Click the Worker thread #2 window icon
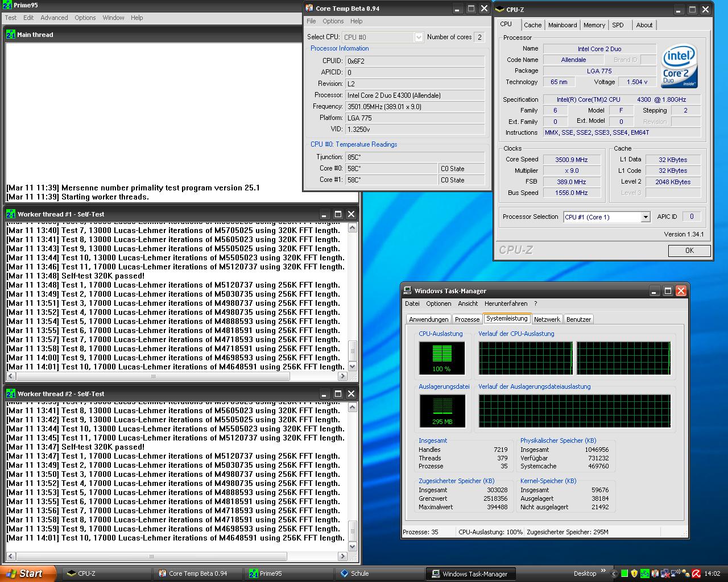This screenshot has height=582, width=728. [x=11, y=394]
